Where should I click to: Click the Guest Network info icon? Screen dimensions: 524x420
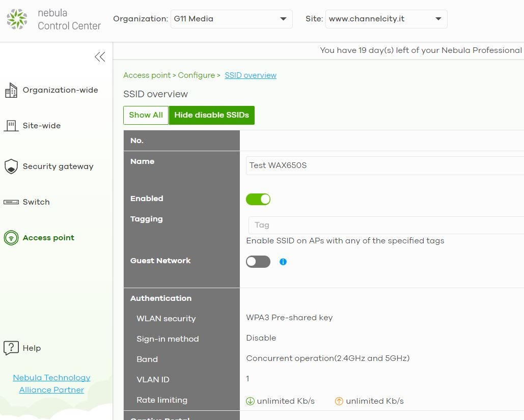point(283,262)
